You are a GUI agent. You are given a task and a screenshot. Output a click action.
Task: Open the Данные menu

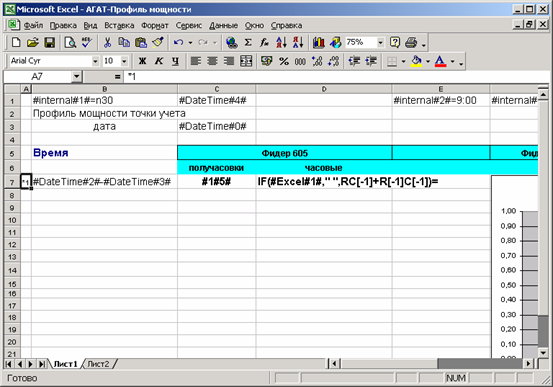tap(223, 25)
